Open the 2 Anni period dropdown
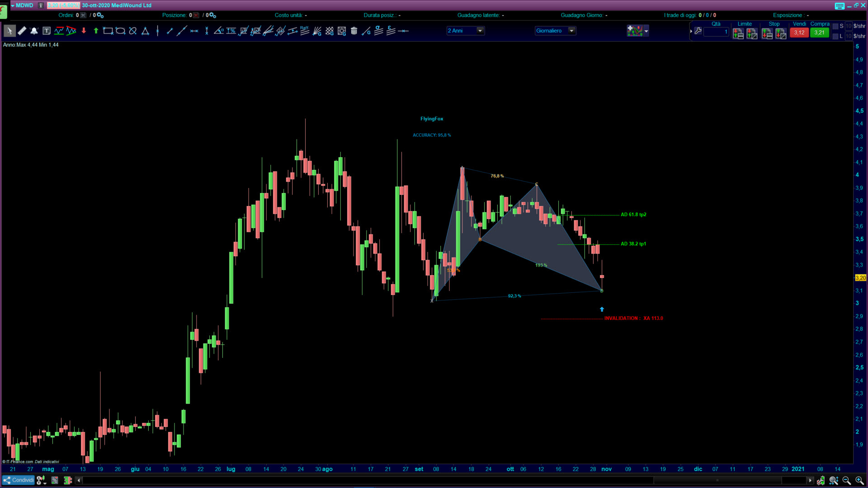The image size is (868, 488). click(480, 31)
